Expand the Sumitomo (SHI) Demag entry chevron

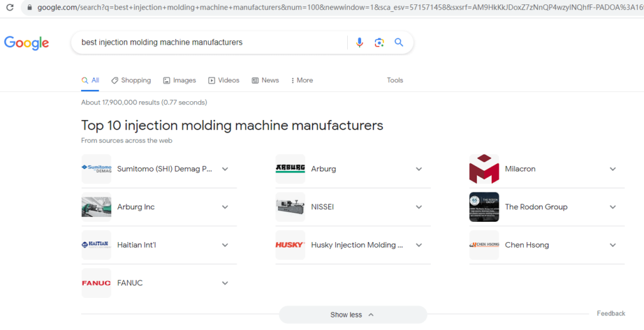click(x=225, y=168)
